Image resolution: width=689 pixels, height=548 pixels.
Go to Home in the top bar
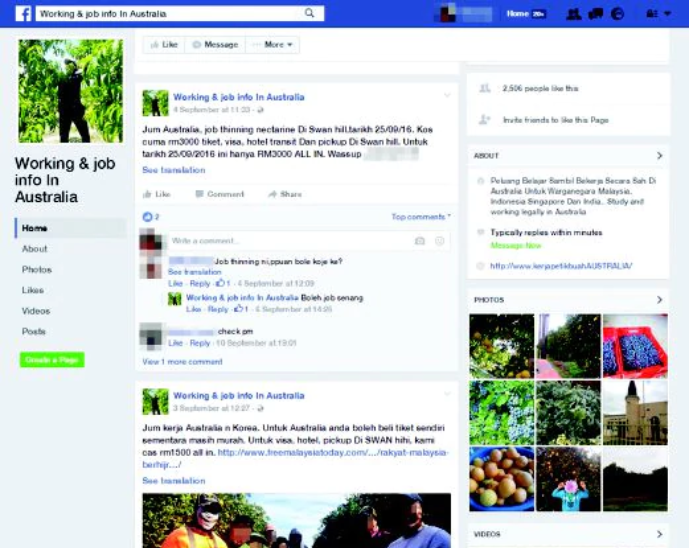(518, 14)
